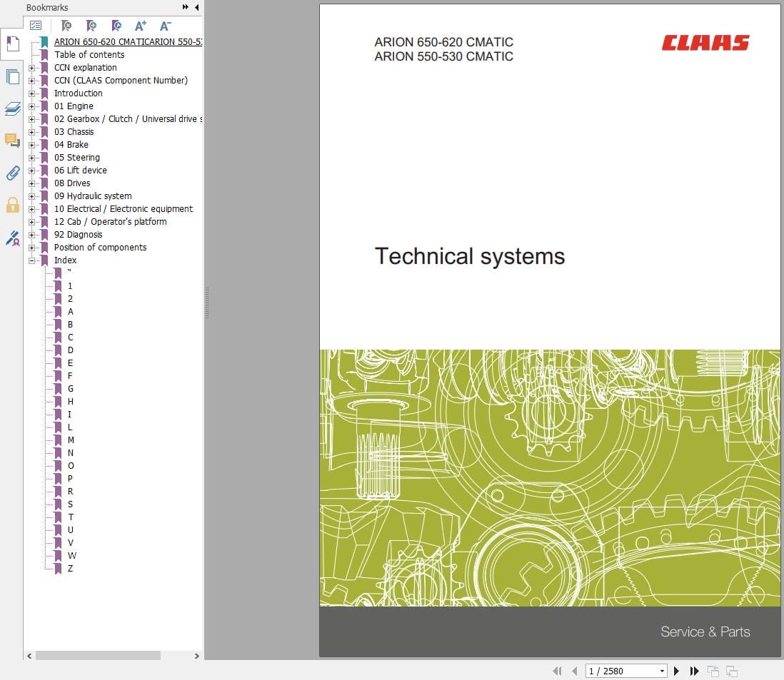Open the Table of contents bookmark

tap(89, 54)
